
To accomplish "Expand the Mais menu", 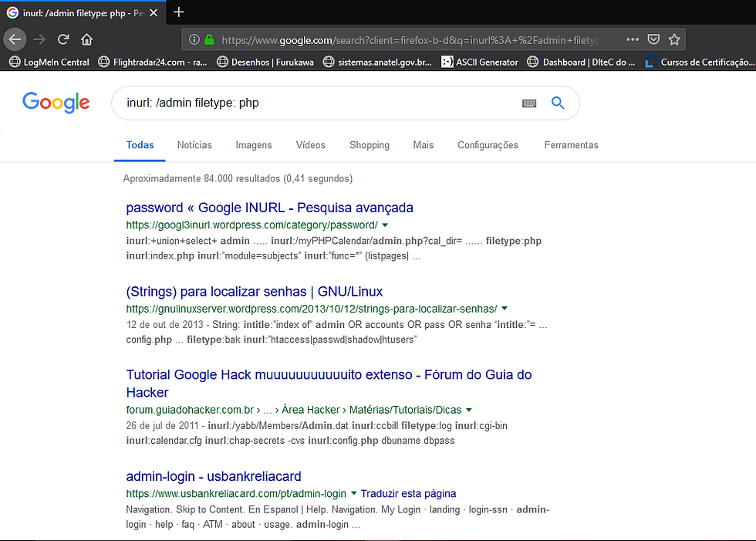I will 424,145.
